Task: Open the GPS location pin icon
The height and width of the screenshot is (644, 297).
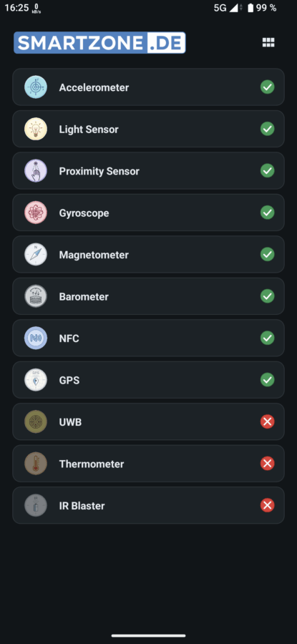Action: click(x=36, y=380)
